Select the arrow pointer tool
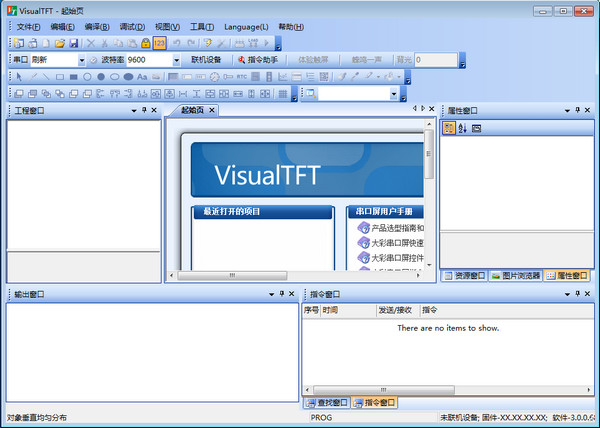The height and width of the screenshot is (428, 600). 19,77
